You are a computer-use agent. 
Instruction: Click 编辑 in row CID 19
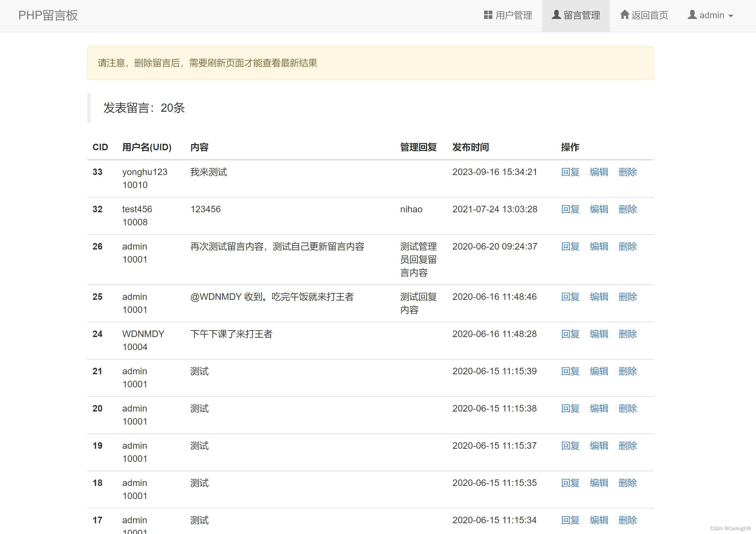coord(599,445)
